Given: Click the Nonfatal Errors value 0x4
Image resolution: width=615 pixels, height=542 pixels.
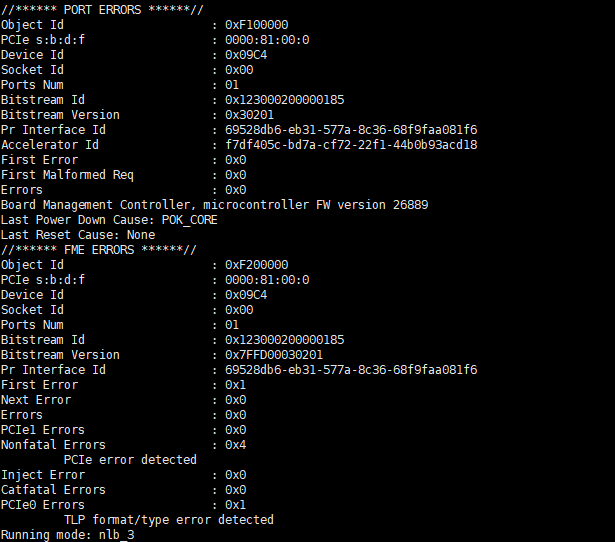Looking at the screenshot, I should (x=235, y=444).
